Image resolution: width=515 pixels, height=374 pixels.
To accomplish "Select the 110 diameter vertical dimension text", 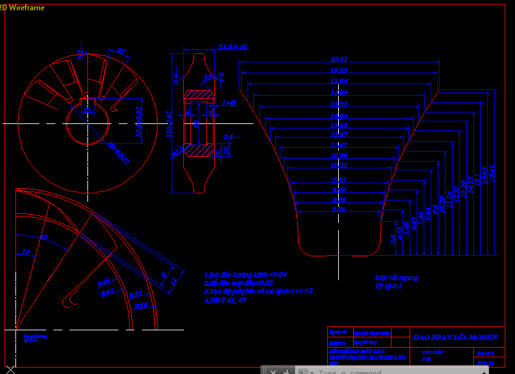I will pos(170,124).
